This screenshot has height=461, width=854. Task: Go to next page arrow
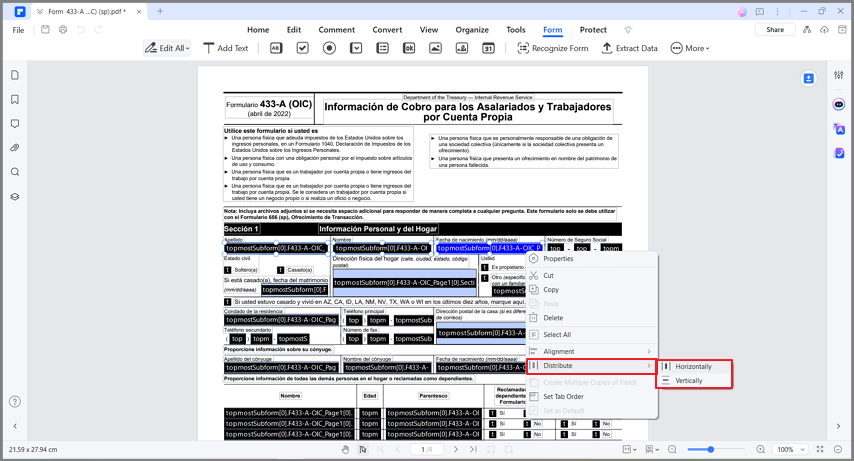tap(456, 450)
